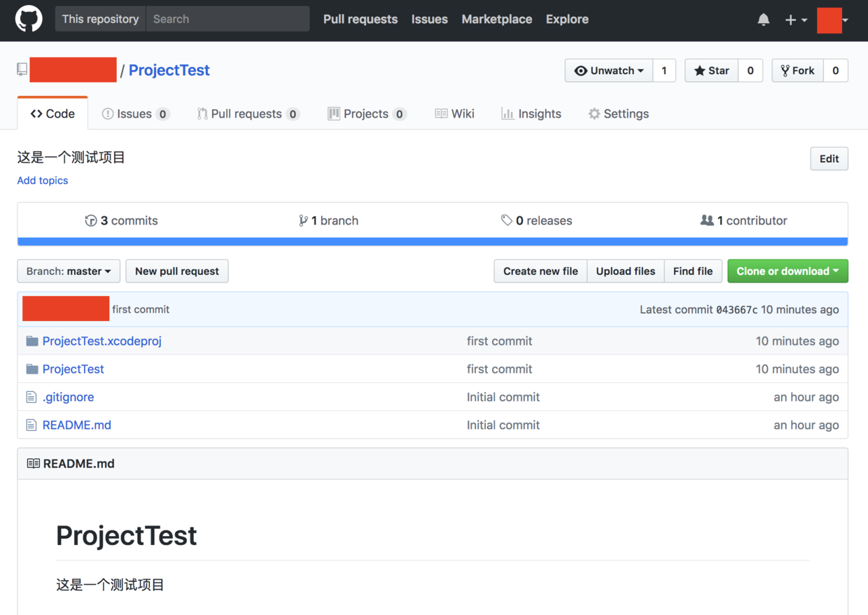Open the Clone or download dropdown
The width and height of the screenshot is (868, 615).
(787, 271)
